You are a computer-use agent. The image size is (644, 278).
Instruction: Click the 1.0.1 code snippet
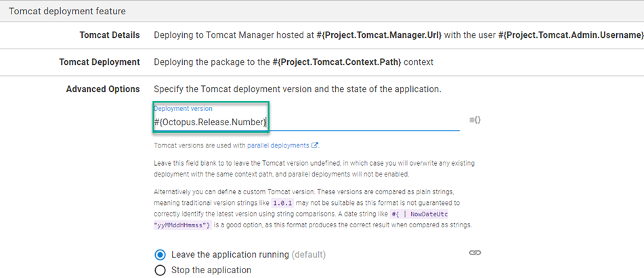(282, 203)
